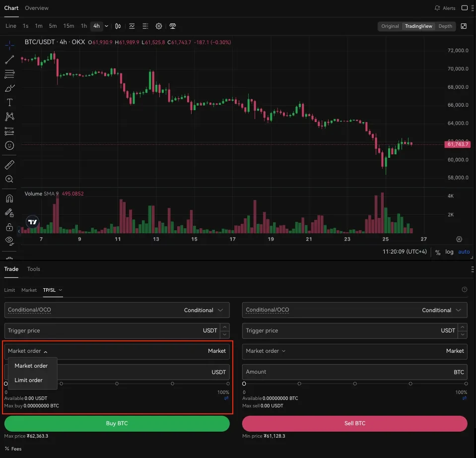The image size is (476, 458).
Task: Switch to the Tools tab
Action: pos(33,269)
